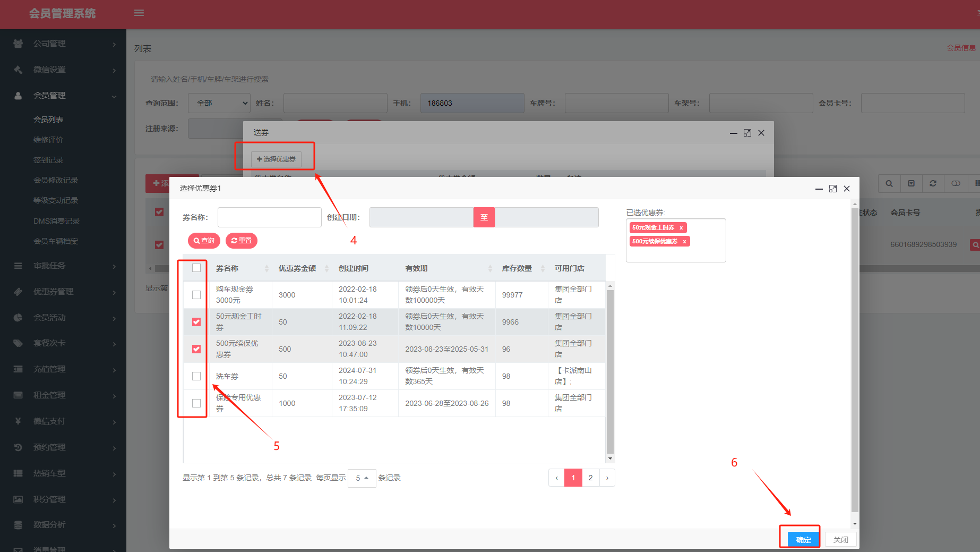Check the 购车现金券3000元 row checkbox
Screen dimensions: 980x552
[x=196, y=295]
